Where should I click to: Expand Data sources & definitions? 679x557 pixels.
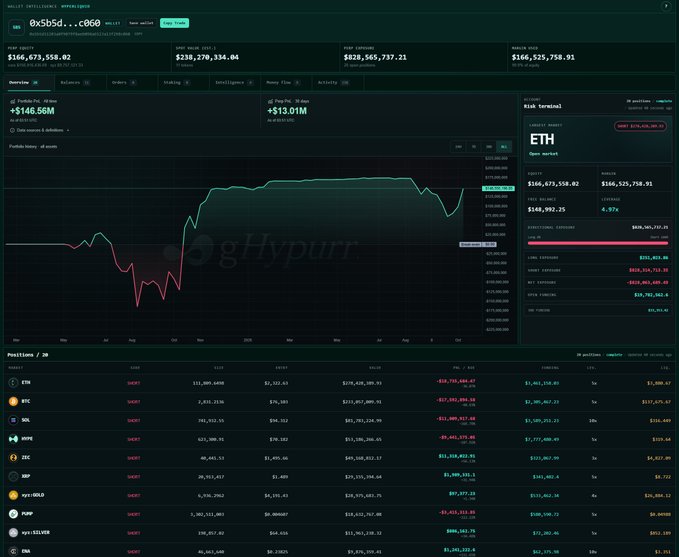click(39, 130)
